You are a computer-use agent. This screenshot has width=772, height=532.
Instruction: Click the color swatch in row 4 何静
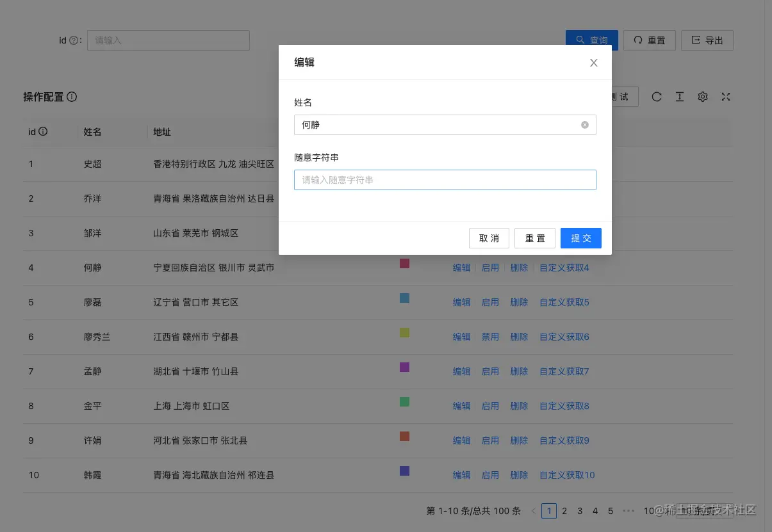404,263
